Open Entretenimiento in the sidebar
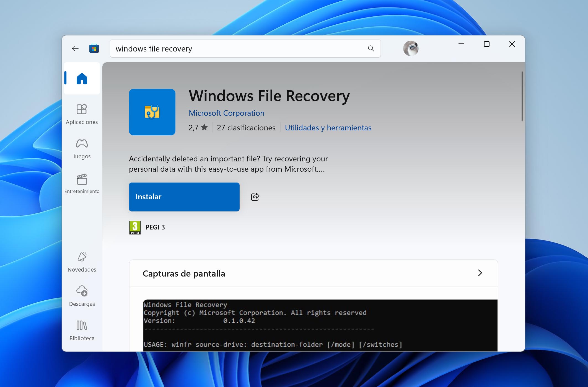Image resolution: width=588 pixels, height=387 pixels. 82,184
